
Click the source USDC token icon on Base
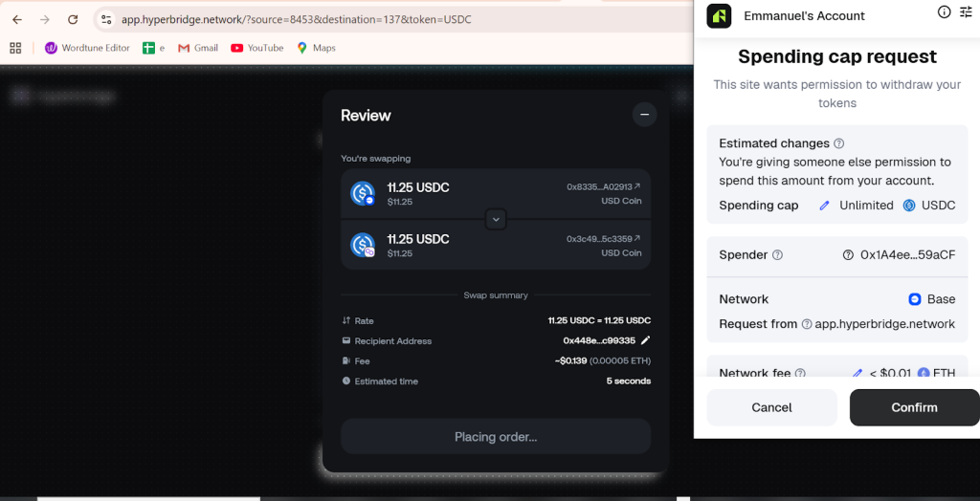[x=363, y=194]
